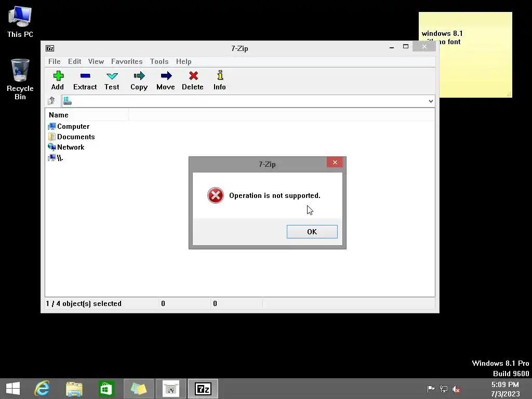The height and width of the screenshot is (399, 532).
Task: Open the 7-Zip window system menu icon
Action: click(x=50, y=48)
